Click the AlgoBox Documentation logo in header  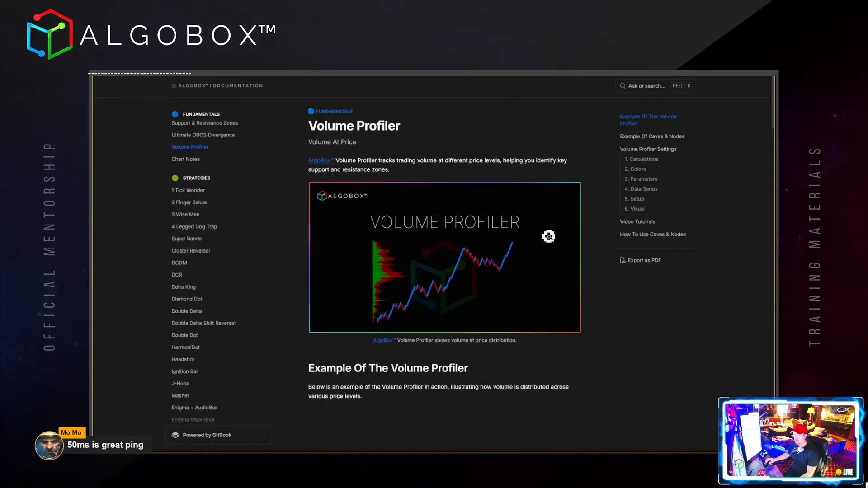(217, 86)
